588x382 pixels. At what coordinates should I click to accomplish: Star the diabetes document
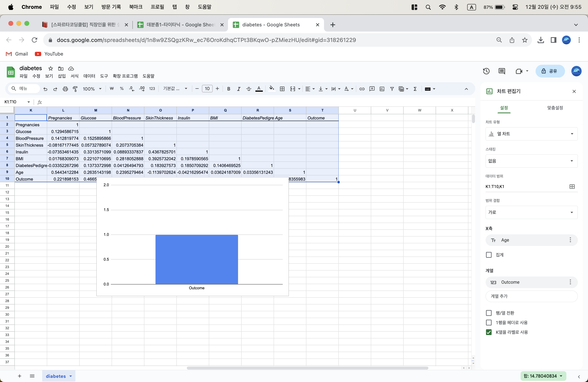[50, 68]
